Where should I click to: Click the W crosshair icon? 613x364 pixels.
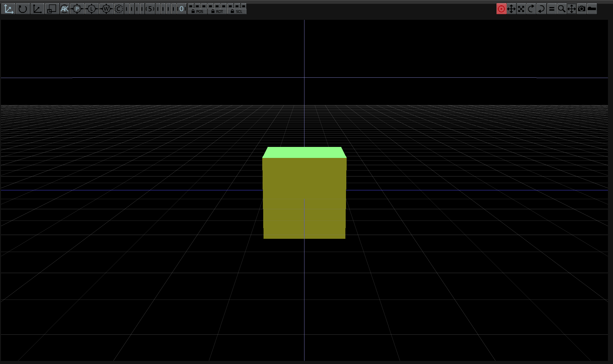click(106, 9)
